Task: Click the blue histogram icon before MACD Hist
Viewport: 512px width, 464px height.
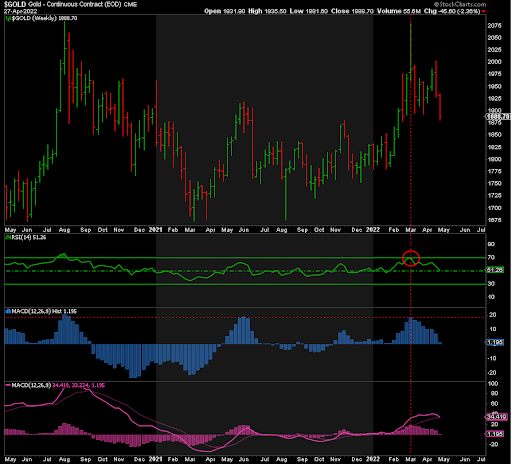Action: pos(8,311)
